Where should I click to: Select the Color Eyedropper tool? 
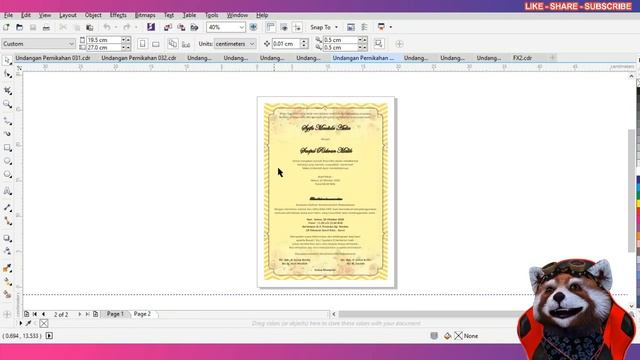7,268
